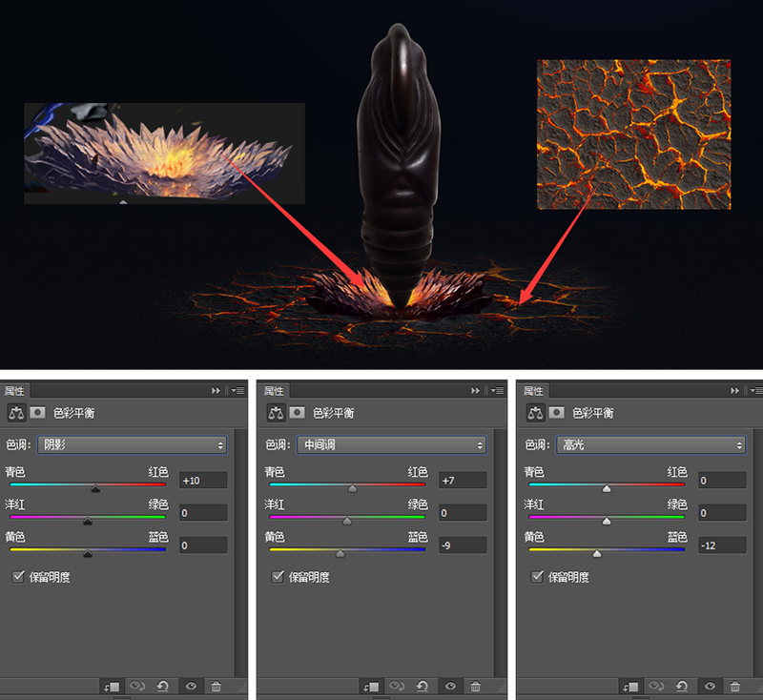Collapse the 阴影 panel using double arrows

[x=216, y=391]
